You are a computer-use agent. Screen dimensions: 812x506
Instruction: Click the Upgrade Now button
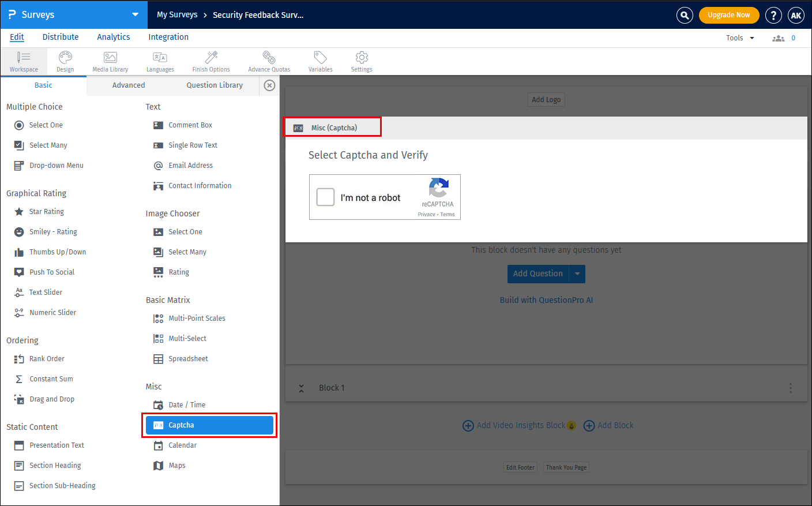[x=729, y=15]
